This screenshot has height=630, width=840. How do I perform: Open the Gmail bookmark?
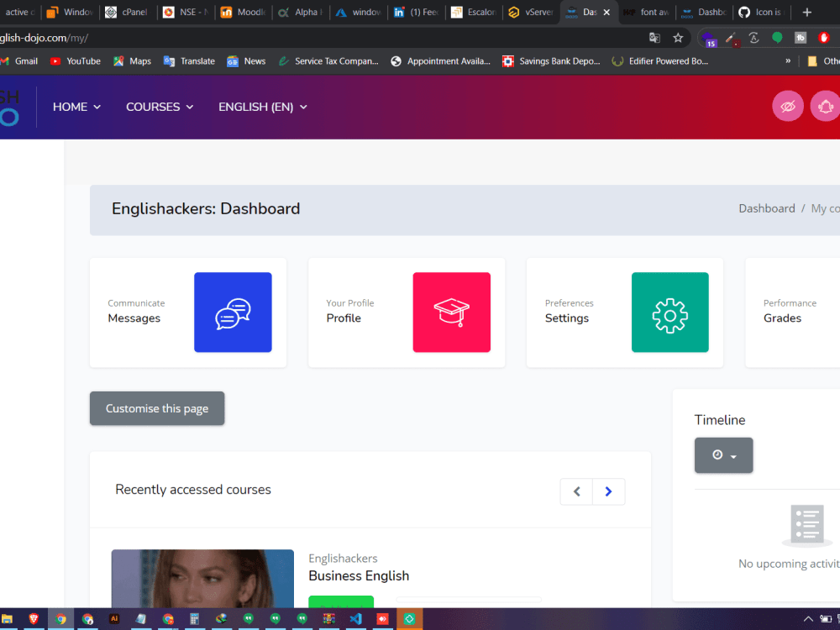coord(19,61)
